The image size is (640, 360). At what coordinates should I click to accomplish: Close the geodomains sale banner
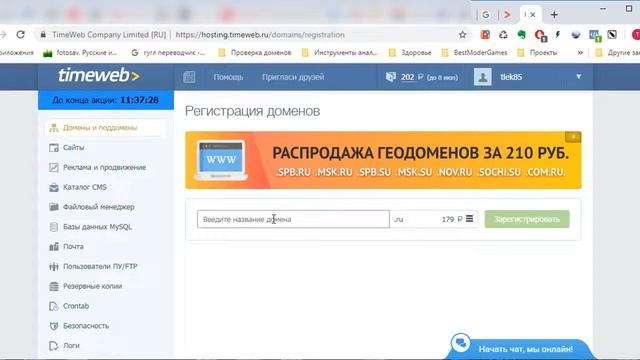pos(573,137)
